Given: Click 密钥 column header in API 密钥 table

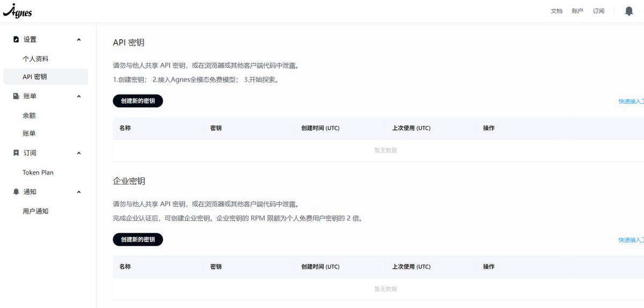Looking at the screenshot, I should (x=216, y=128).
